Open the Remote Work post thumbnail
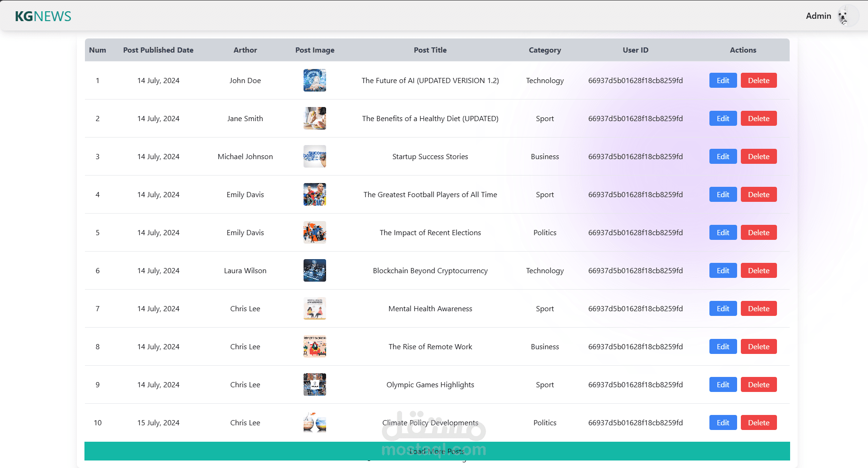 [x=315, y=346]
